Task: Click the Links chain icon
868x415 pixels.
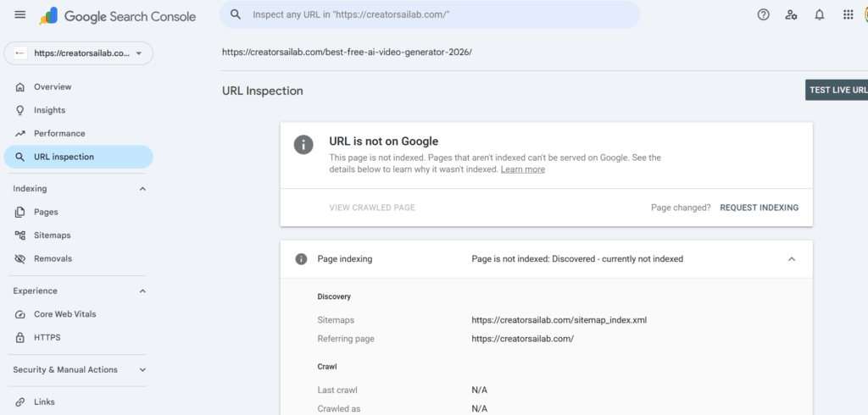Action: 20,402
